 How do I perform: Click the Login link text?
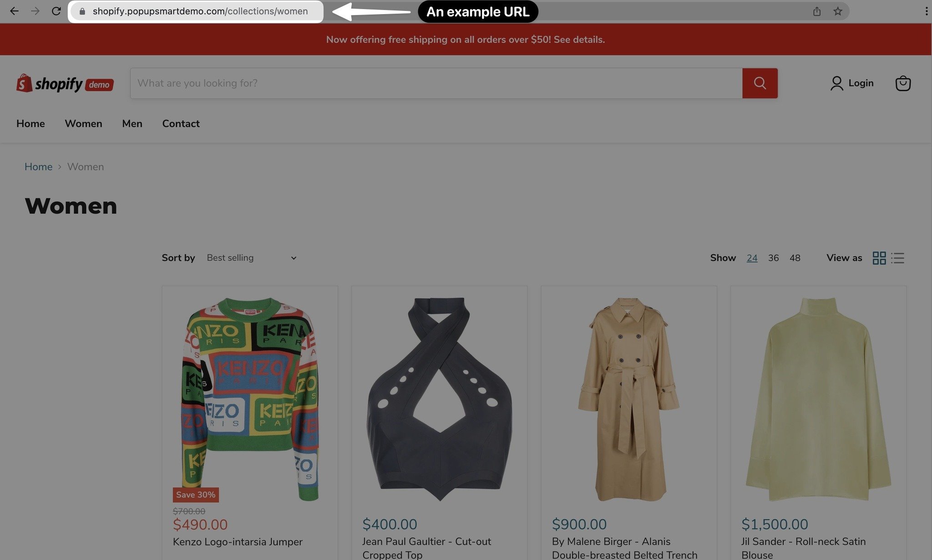tap(861, 83)
